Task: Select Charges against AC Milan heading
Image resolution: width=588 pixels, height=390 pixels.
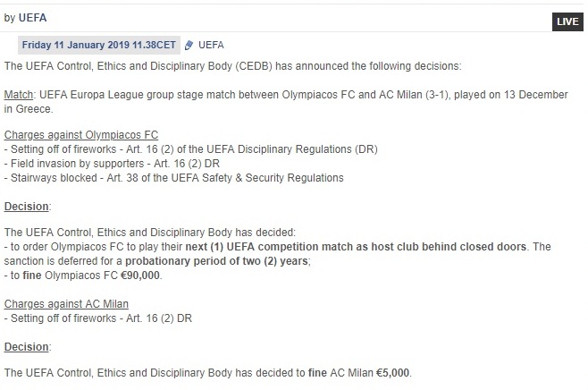Action: pos(66,303)
